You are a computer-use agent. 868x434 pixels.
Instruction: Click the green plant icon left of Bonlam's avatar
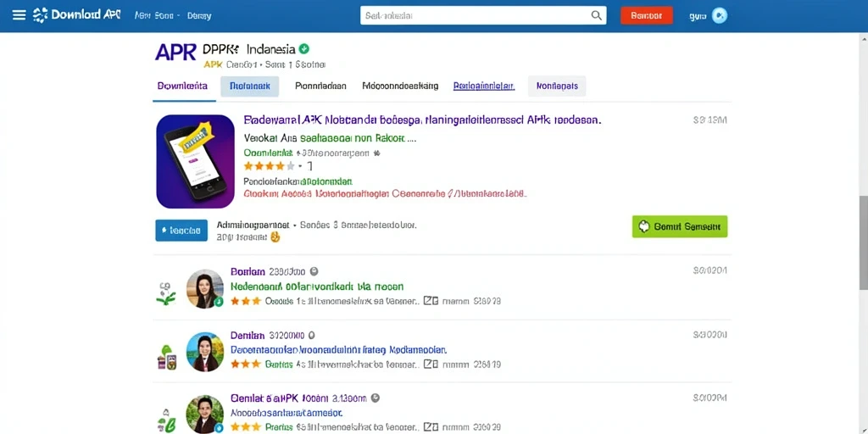(166, 294)
